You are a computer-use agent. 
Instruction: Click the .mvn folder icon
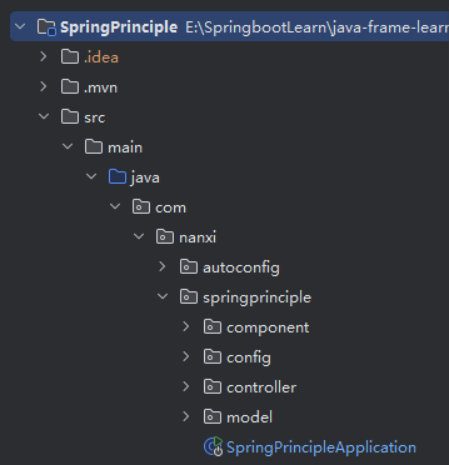click(70, 87)
